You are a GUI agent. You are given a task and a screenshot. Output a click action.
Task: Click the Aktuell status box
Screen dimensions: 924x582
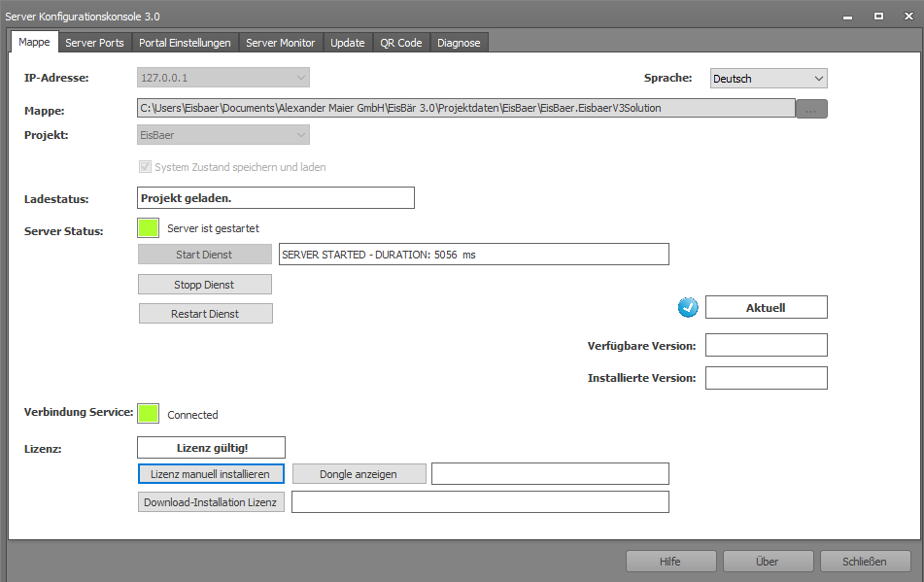tap(766, 307)
